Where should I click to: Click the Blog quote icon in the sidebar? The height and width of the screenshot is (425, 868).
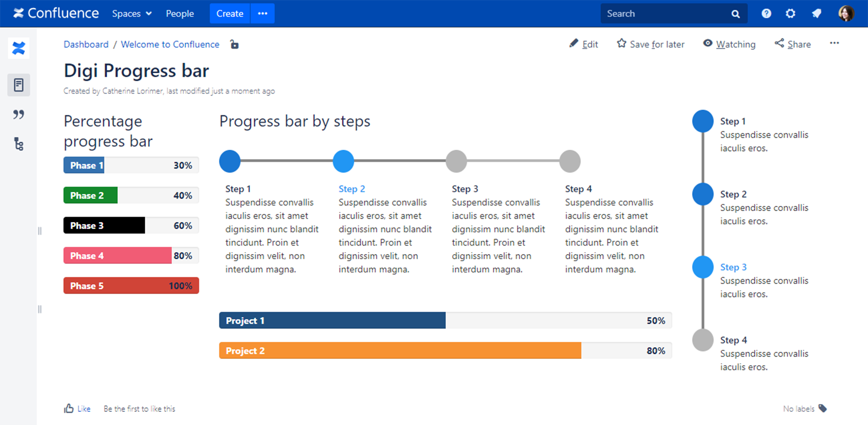18,114
